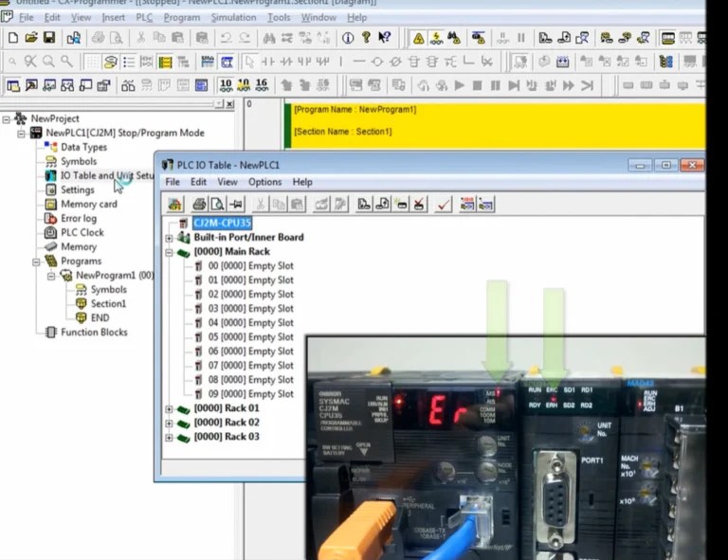Screen dimensions: 728x560
Task: Create a new project with New icon
Action: click(x=13, y=38)
